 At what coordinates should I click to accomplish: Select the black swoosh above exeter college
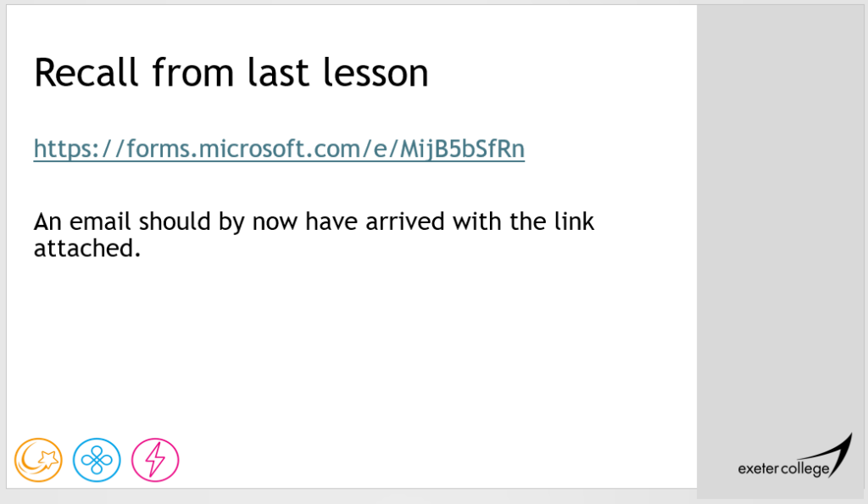click(x=839, y=451)
